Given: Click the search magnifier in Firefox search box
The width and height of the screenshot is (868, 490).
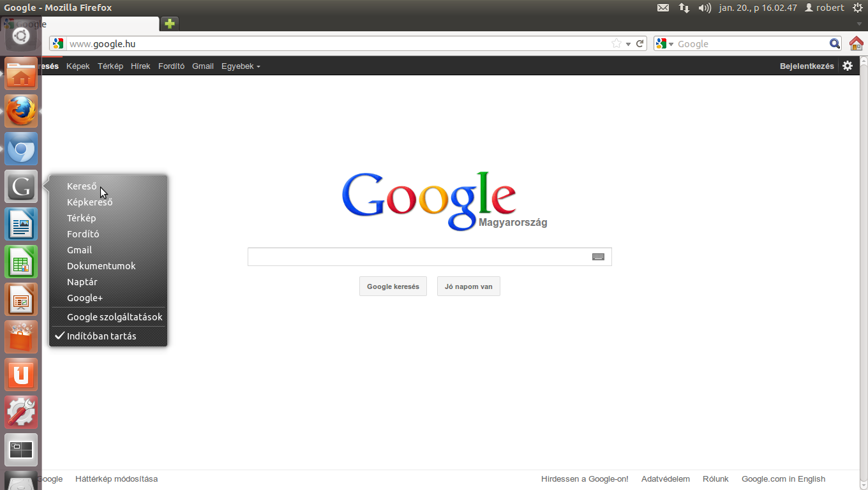Looking at the screenshot, I should [x=835, y=44].
